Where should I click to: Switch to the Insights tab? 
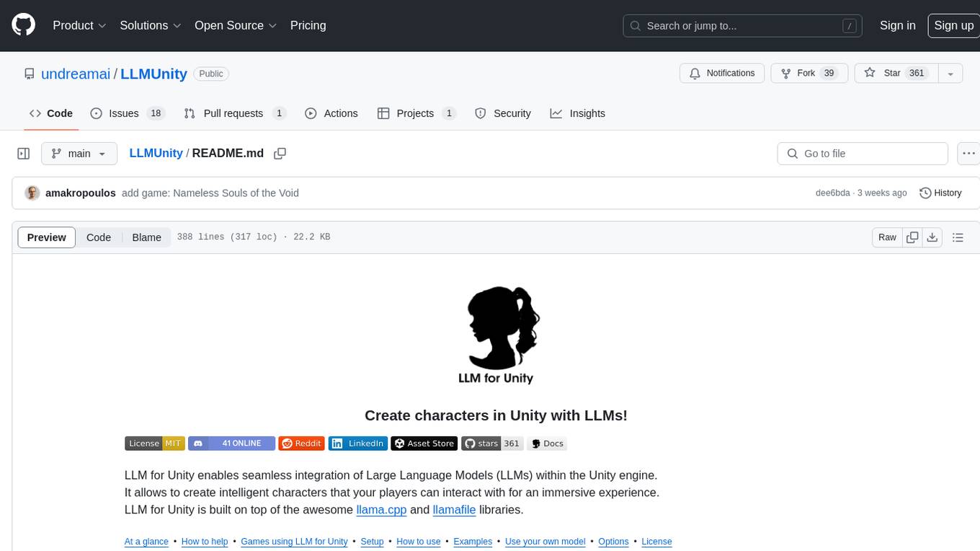[x=577, y=113]
